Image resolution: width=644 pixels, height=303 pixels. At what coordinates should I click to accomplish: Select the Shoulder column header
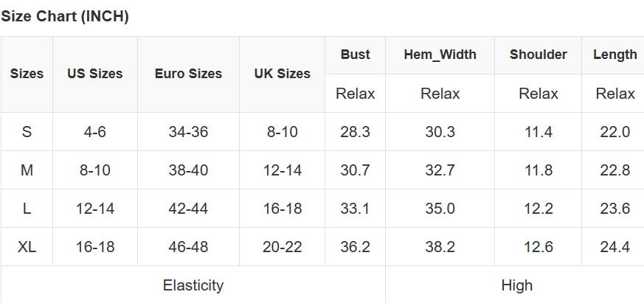(538, 55)
